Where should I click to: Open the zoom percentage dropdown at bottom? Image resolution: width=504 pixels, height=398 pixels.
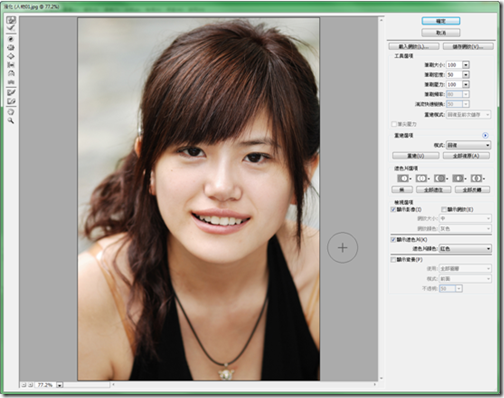[59, 385]
